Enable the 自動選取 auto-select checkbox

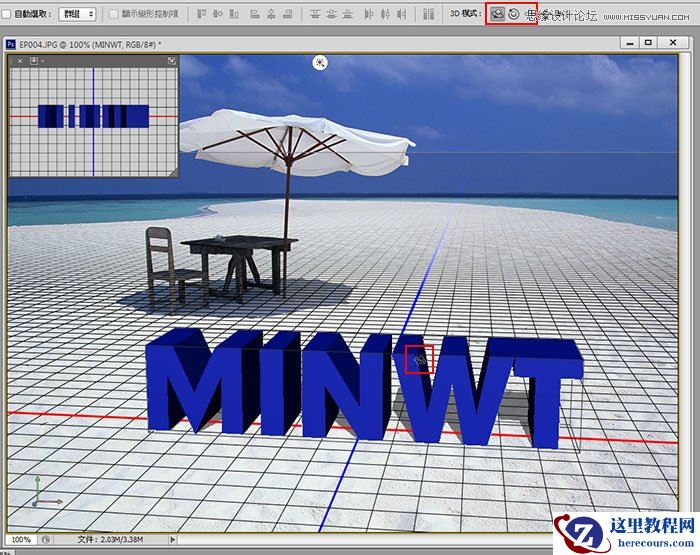click(x=6, y=14)
